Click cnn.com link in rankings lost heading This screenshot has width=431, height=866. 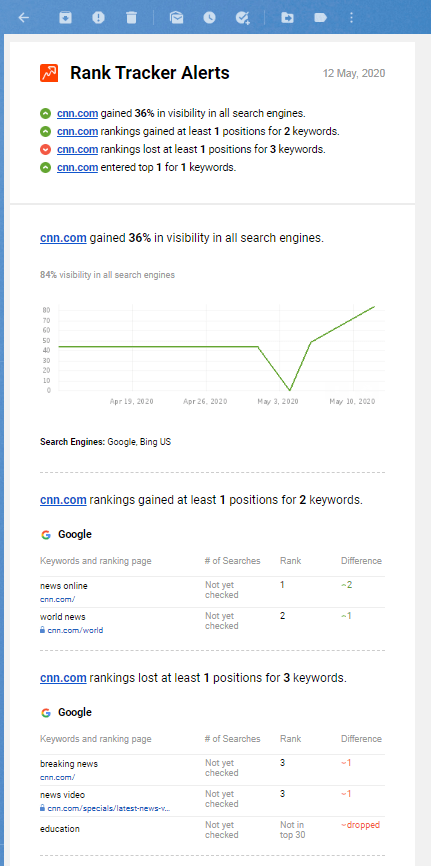[x=63, y=678]
